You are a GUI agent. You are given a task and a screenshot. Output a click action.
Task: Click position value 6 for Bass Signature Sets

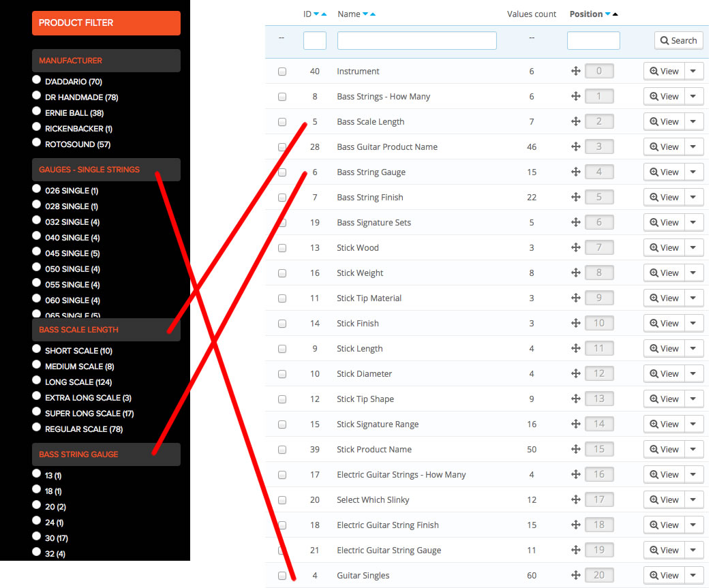point(599,222)
